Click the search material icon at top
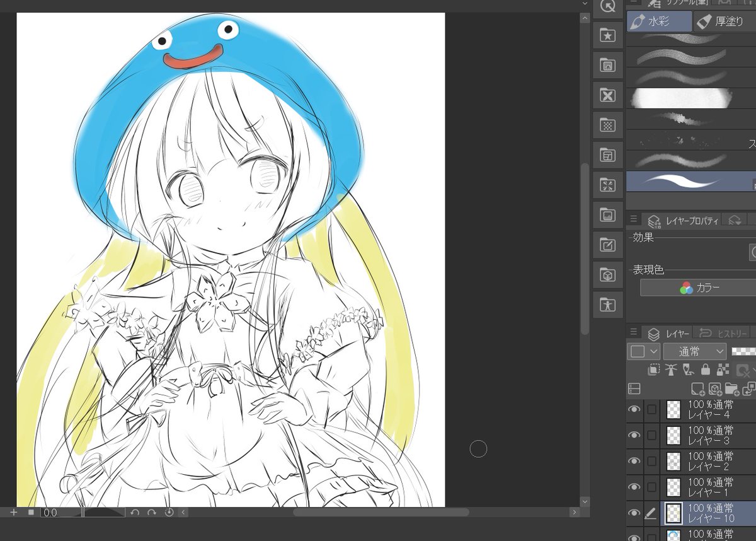 pos(608,6)
